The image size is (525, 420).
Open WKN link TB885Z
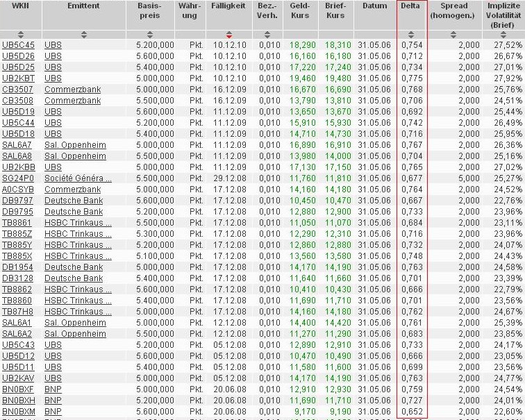(x=17, y=233)
